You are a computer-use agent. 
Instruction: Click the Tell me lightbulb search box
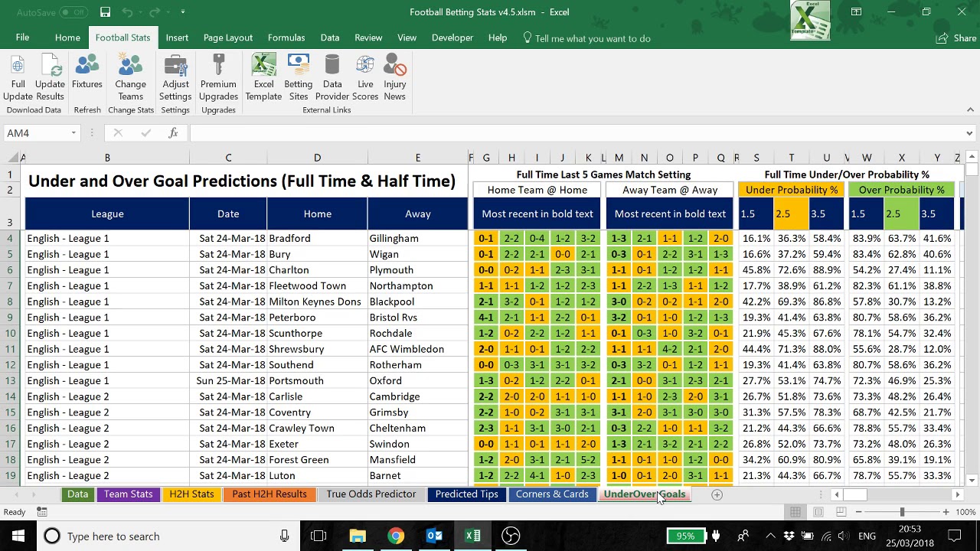(586, 38)
